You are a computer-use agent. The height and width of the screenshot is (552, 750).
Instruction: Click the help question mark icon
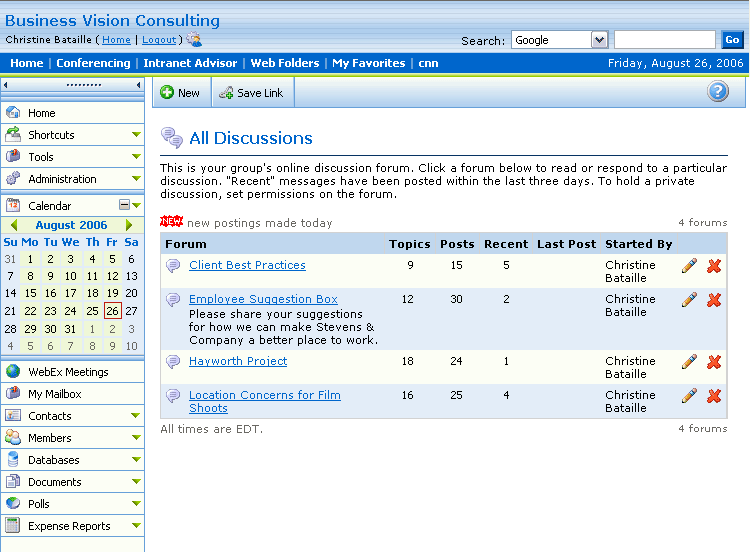717,92
